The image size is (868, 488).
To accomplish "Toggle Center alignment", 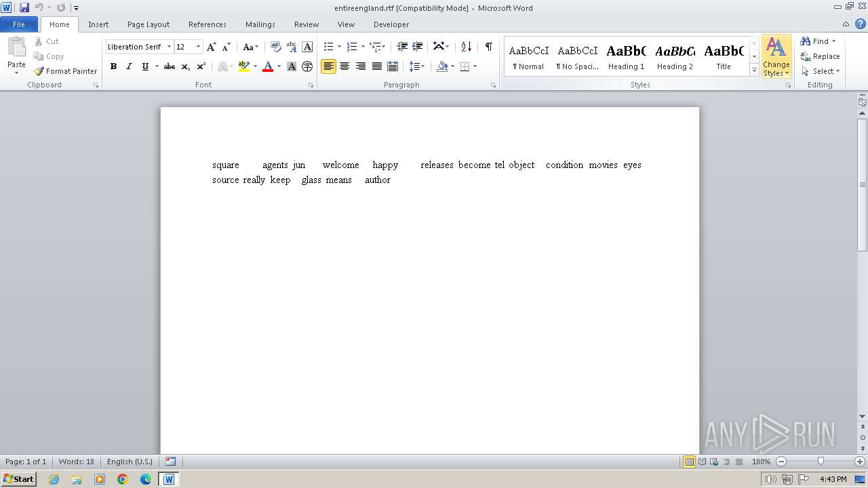I will tap(344, 66).
